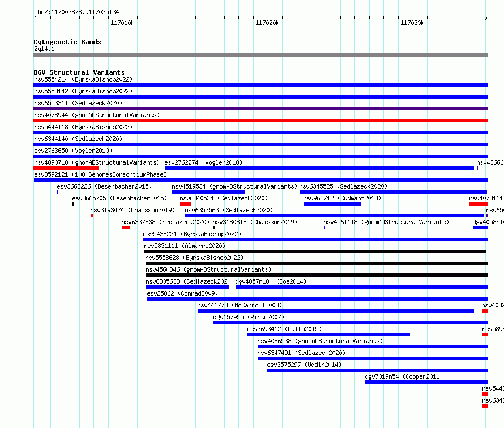
Task: Click esv3663226 (Besenbacher2015) label
Action: (x=104, y=186)
